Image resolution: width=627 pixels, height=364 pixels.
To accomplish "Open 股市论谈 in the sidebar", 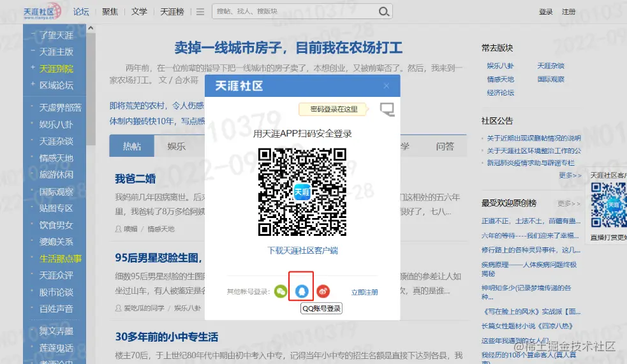I will coord(56,292).
